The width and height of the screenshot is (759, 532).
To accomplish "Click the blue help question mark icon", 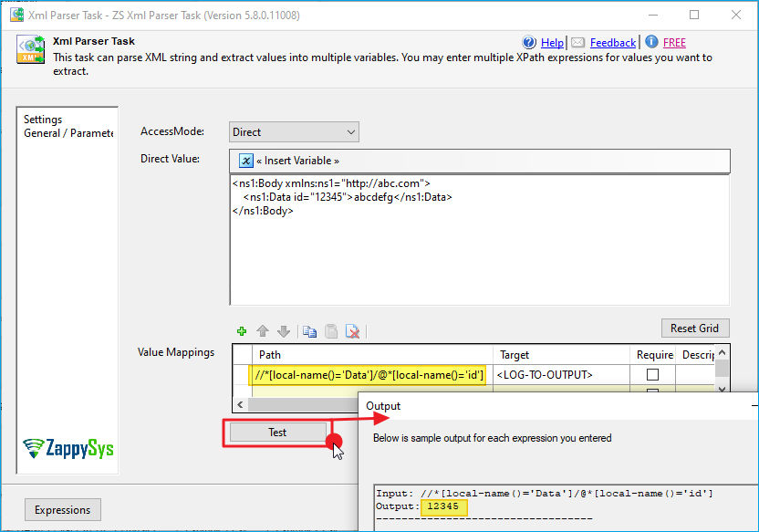I will coord(529,42).
